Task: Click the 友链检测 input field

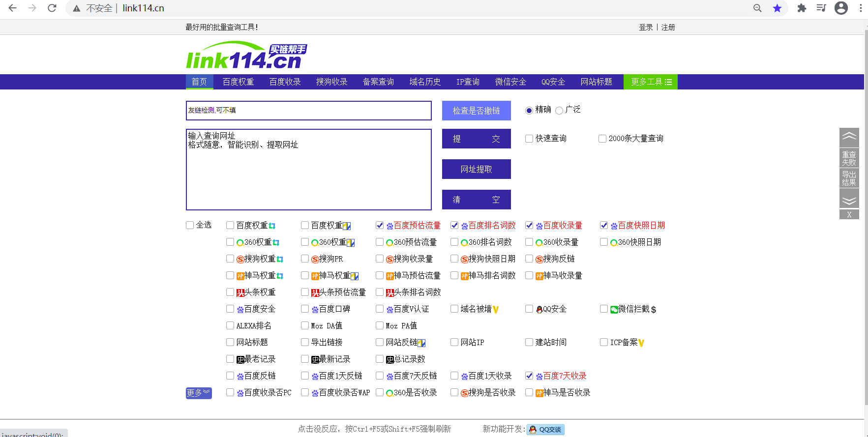Action: [309, 111]
